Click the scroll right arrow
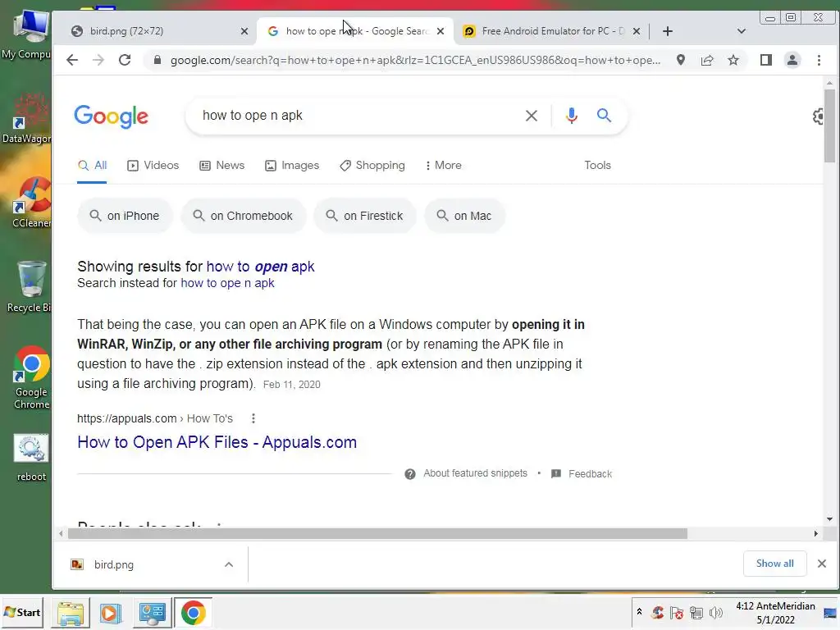840x630 pixels. [x=816, y=533]
